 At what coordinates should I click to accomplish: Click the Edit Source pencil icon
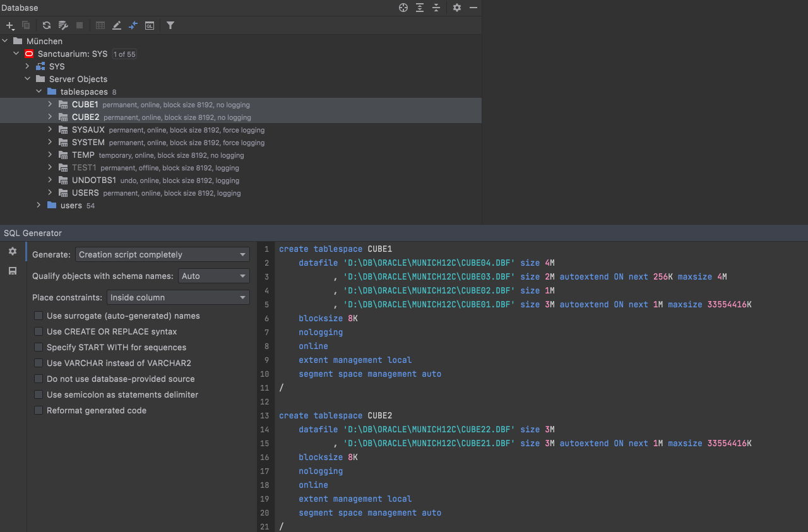tap(117, 25)
